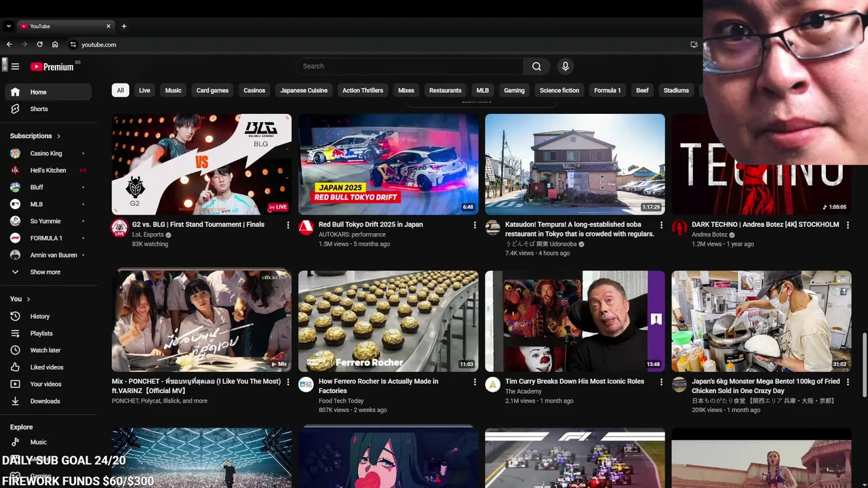Reload the page with refresh icon
868x488 pixels.
click(x=40, y=45)
